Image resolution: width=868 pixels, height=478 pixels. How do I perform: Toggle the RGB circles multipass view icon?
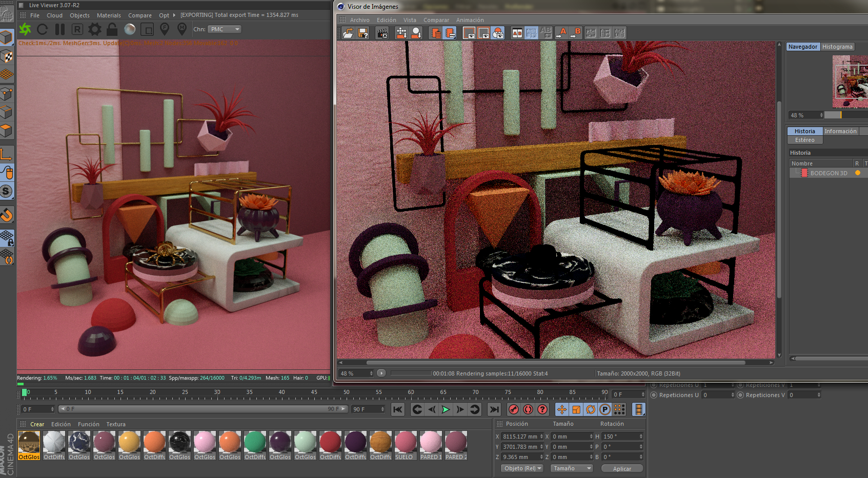point(498,33)
